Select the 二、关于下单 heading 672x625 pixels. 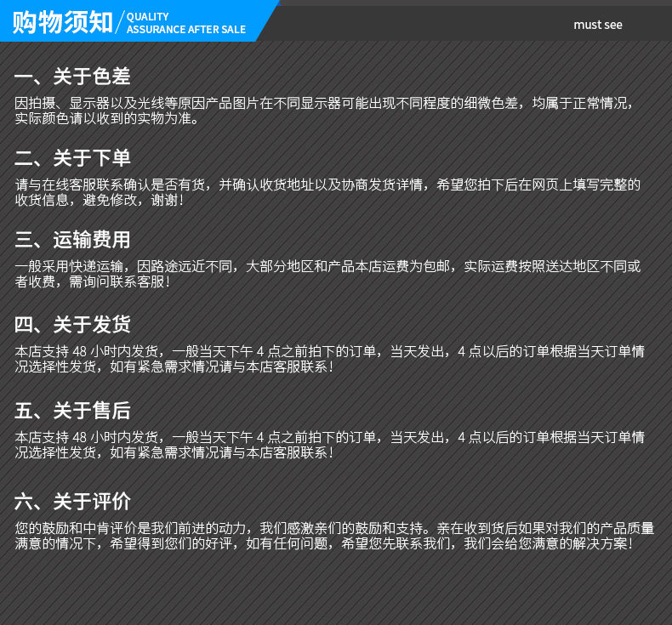coord(72,157)
